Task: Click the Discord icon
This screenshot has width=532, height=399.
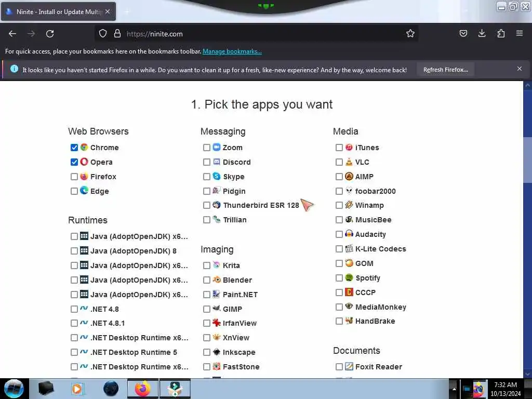Action: (217, 162)
